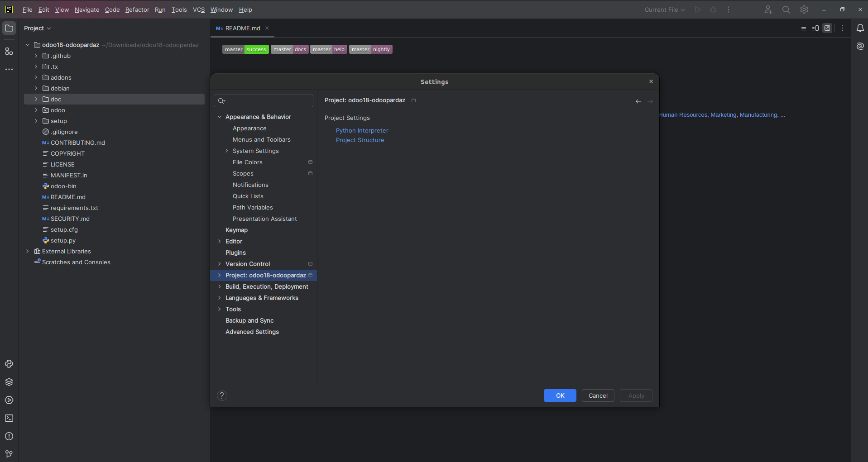Switch to preview-only view icon
Image resolution: width=868 pixels, height=462 pixels.
coord(827,28)
